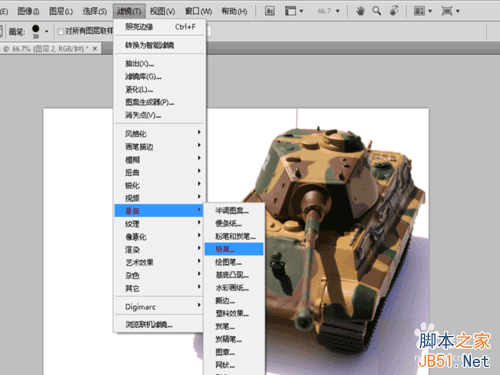The image size is (500, 375).
Task: Reapply last filter 照亮边缘 Ctrl+F
Action: point(159,27)
